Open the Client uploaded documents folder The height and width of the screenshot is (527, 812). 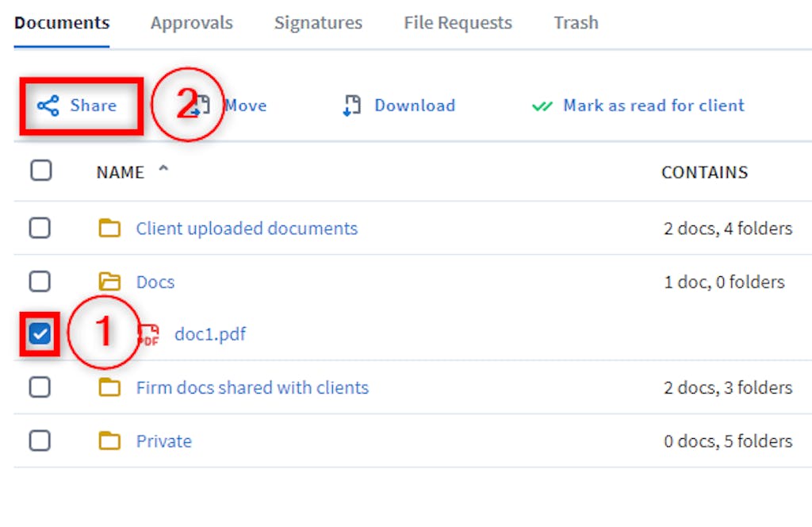pyautogui.click(x=247, y=229)
